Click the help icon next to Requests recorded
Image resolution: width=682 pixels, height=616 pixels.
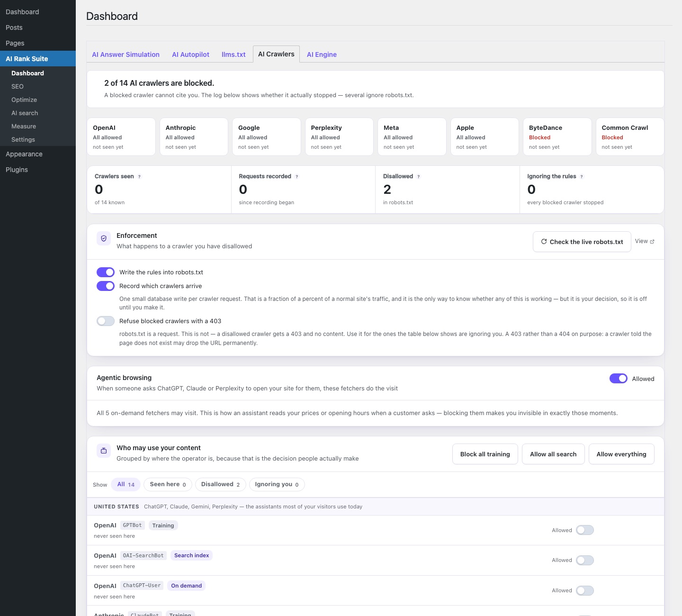(x=297, y=177)
